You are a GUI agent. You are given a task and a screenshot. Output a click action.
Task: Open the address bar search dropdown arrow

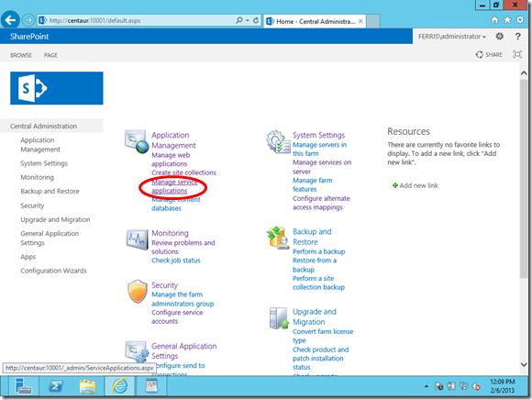coord(248,21)
